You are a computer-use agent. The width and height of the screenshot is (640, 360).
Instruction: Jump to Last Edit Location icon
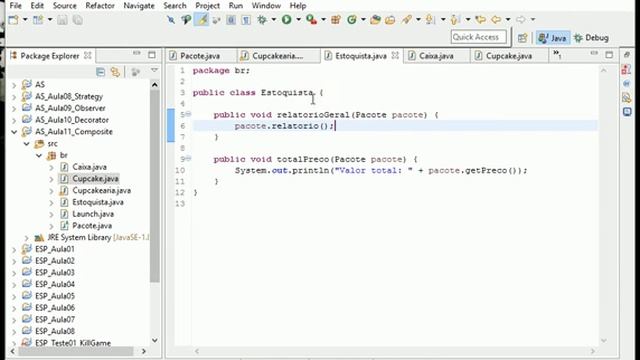point(480,20)
